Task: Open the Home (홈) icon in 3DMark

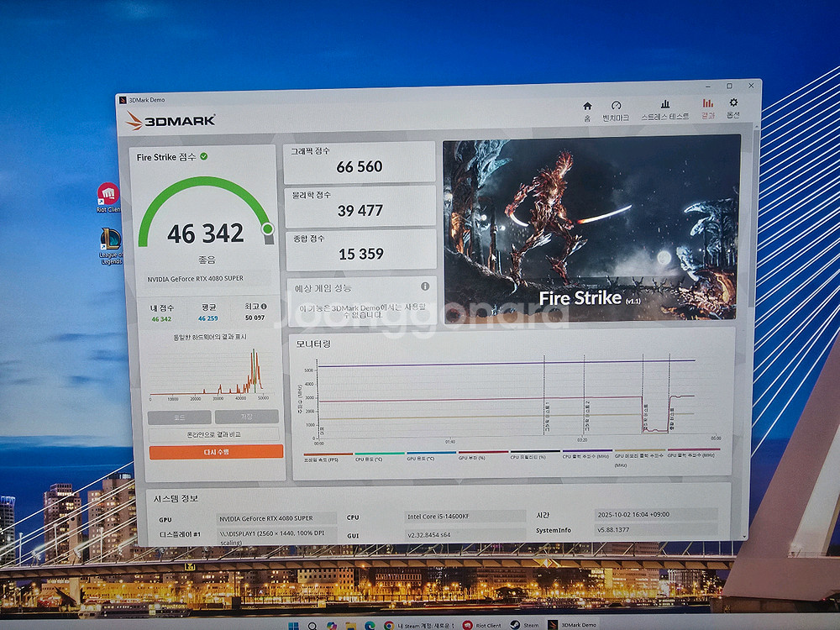Action: (x=587, y=107)
